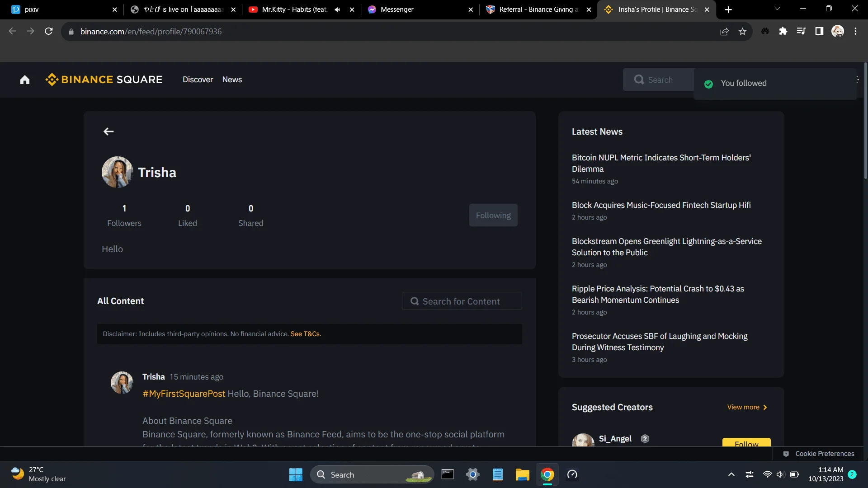Open the News menu item

232,80
